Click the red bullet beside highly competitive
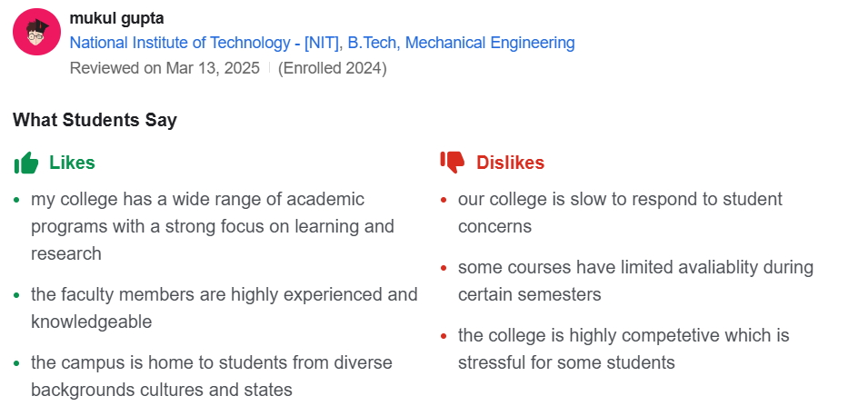 pyautogui.click(x=444, y=336)
